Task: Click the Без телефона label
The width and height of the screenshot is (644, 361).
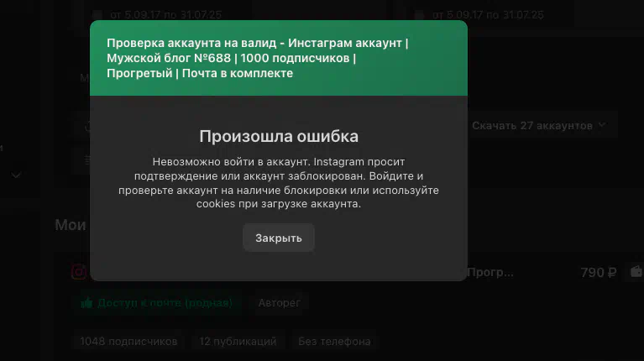Action: coord(334,342)
